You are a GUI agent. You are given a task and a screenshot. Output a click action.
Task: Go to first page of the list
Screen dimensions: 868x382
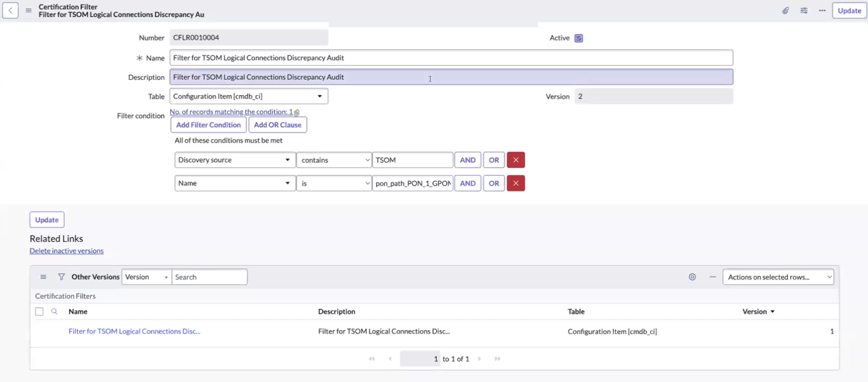(372, 359)
